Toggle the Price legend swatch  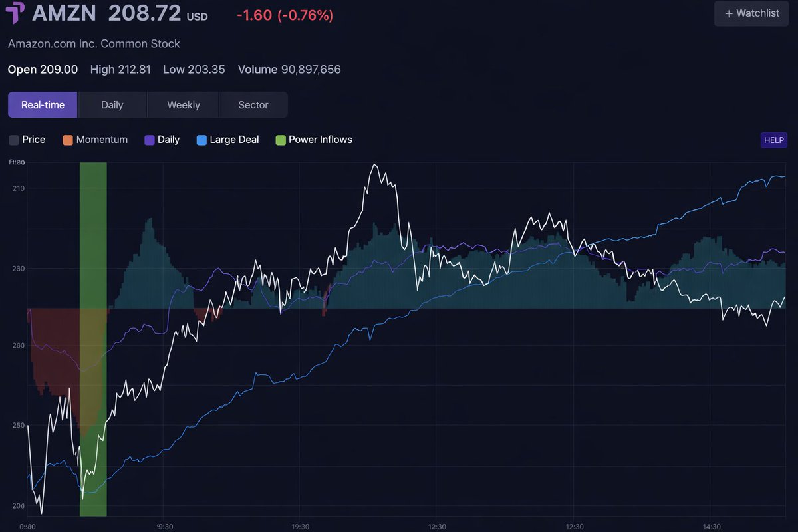13,140
